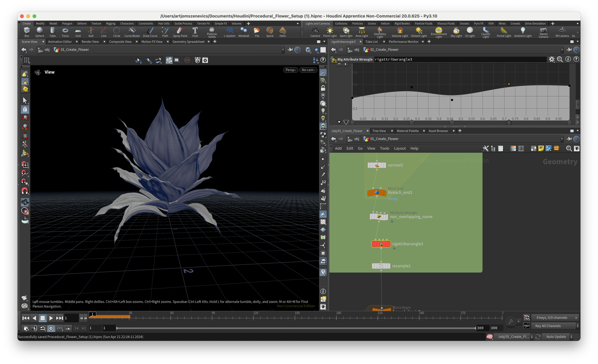
Task: Select the resample1 node
Action: tap(381, 266)
